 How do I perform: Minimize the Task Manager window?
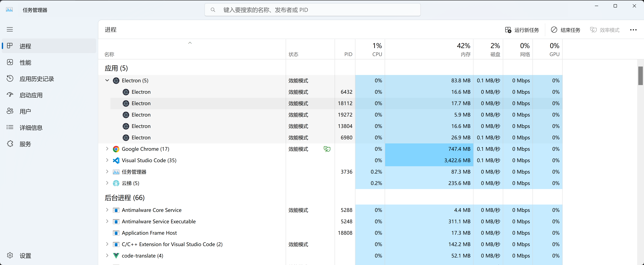coord(597,6)
